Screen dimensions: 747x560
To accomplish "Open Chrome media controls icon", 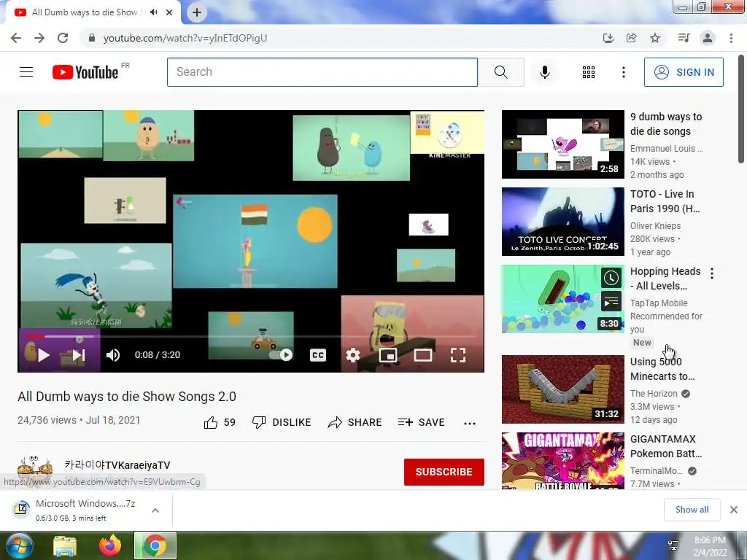I will click(684, 38).
